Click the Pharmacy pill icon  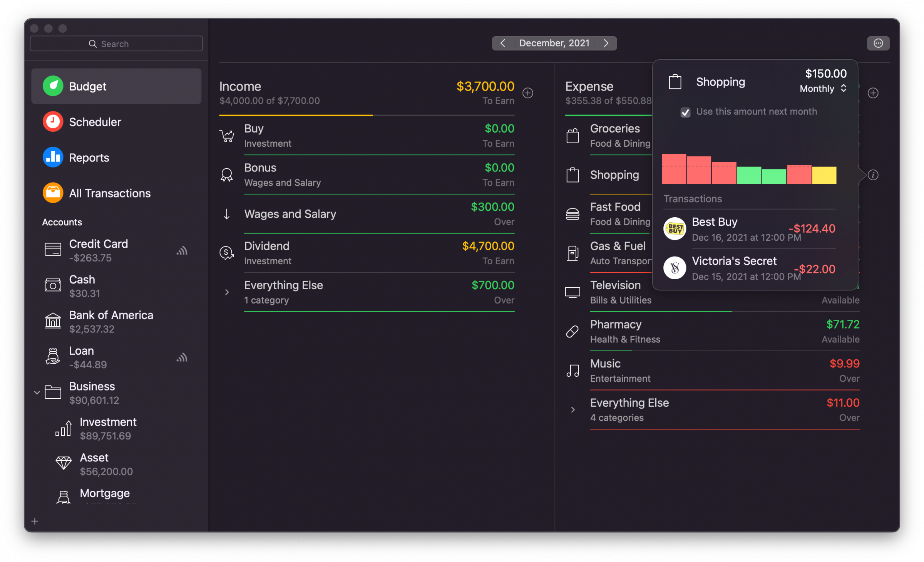pyautogui.click(x=573, y=331)
